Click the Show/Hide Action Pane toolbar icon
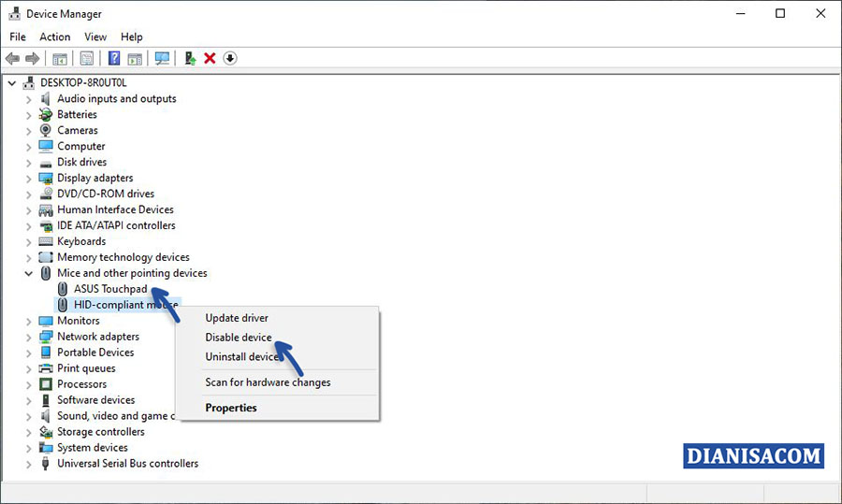842x504 pixels. (135, 59)
